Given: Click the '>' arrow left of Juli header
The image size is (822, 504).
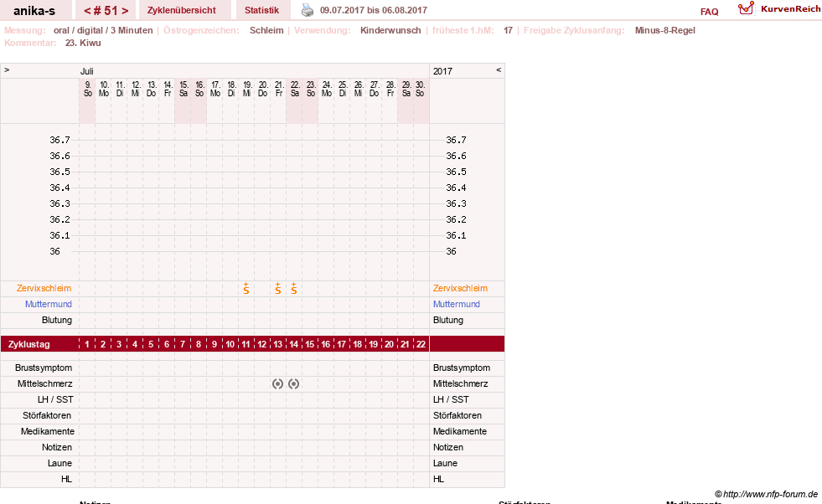Looking at the screenshot, I should point(7,69).
